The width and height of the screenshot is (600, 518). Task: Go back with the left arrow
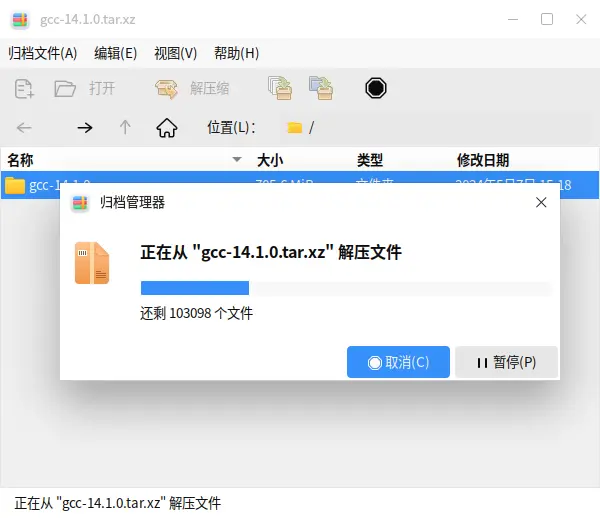(24, 127)
